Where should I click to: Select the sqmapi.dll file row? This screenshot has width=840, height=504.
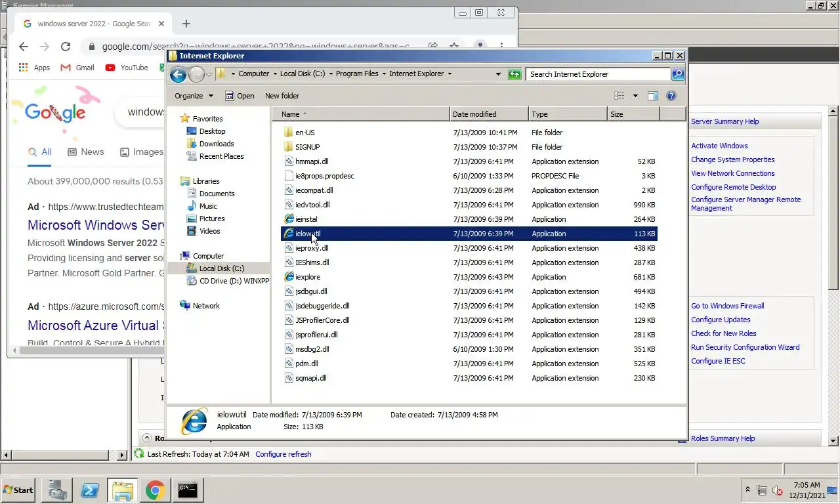click(x=469, y=378)
